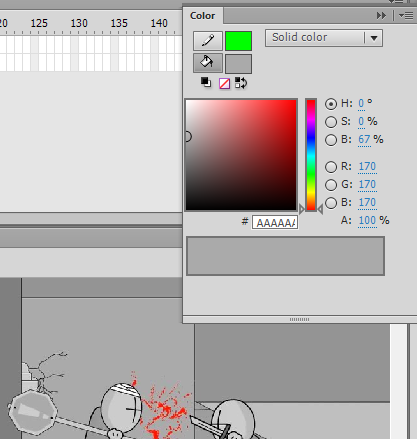Click frame 135 on the timeline ruler
The height and width of the screenshot is (439, 417).
pyautogui.click(x=119, y=23)
